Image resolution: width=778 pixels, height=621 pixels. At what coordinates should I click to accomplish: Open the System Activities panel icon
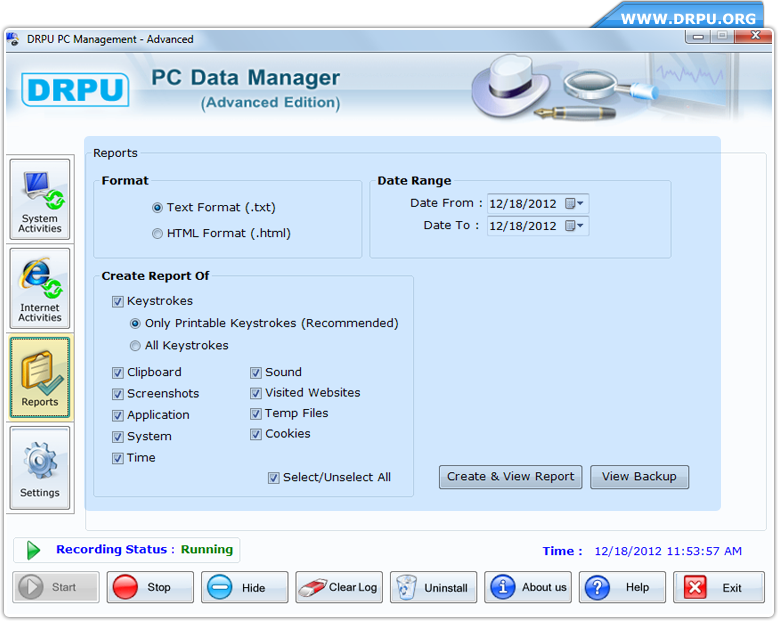point(40,199)
